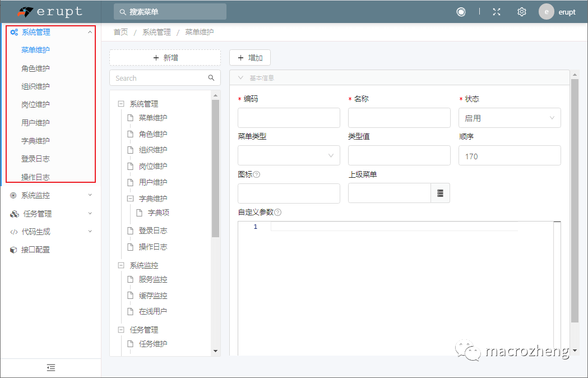Click the 图标 input field
The width and height of the screenshot is (588, 378).
[289, 193]
